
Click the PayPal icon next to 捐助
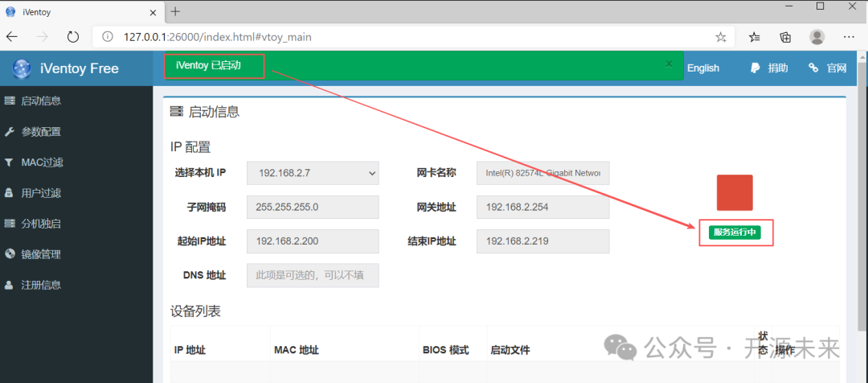(x=755, y=68)
